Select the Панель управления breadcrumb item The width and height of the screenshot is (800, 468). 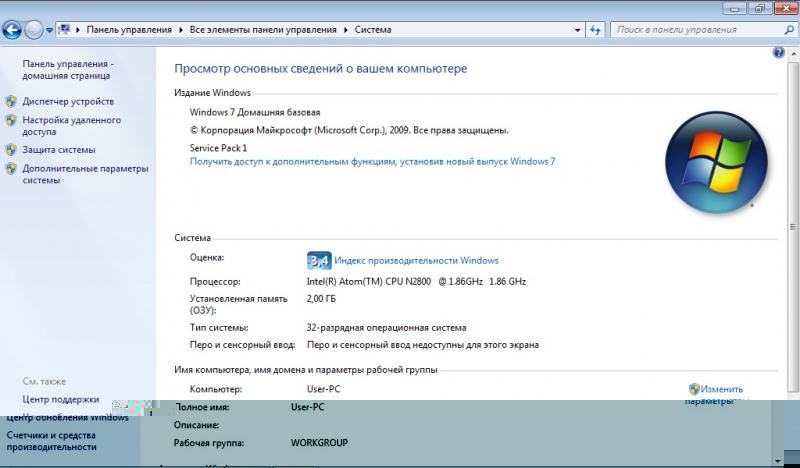coord(129,30)
